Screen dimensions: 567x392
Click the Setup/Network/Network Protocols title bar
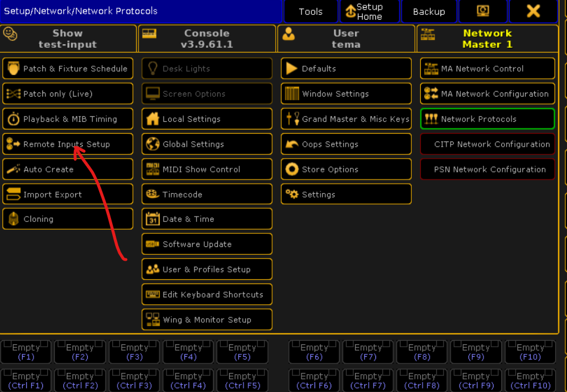(x=141, y=11)
